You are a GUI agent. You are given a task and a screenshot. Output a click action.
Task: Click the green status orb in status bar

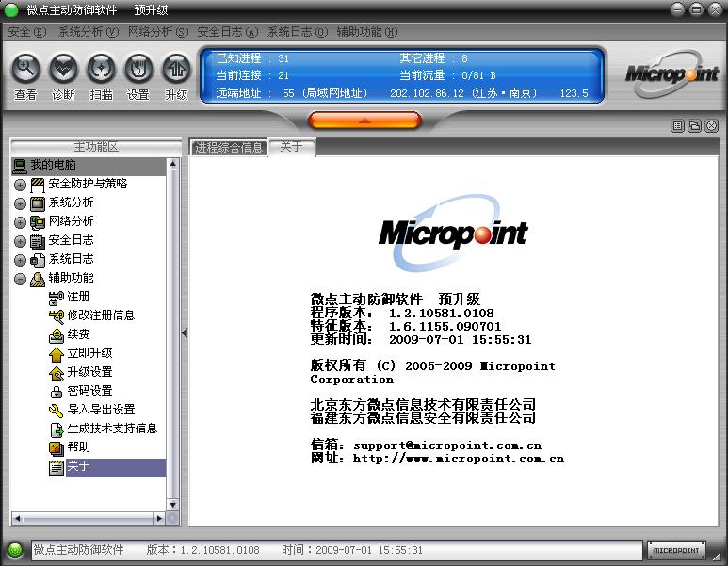pos(15,550)
